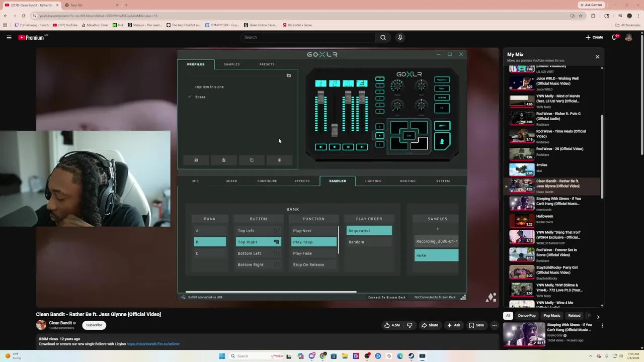Click the YouTube Create button

(594, 37)
